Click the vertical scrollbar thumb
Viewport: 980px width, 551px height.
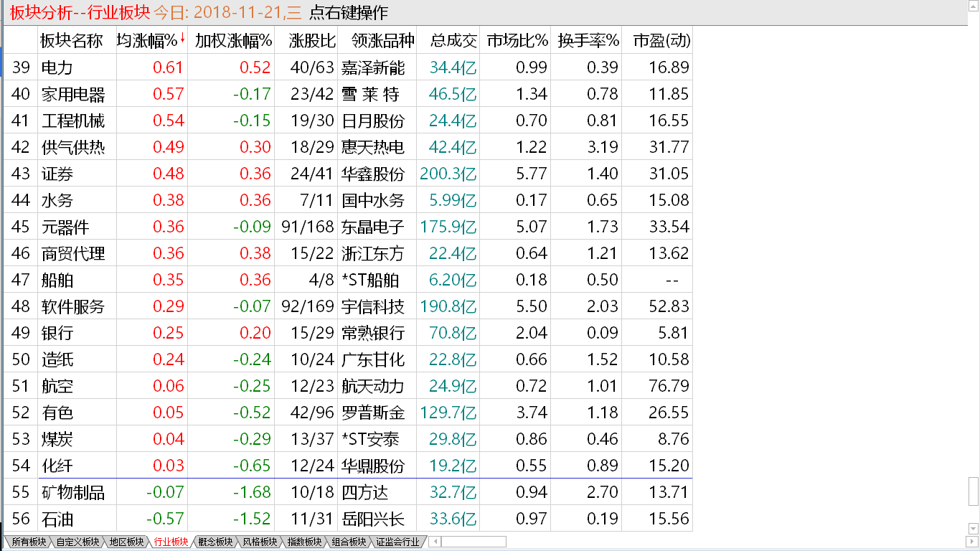[x=973, y=491]
